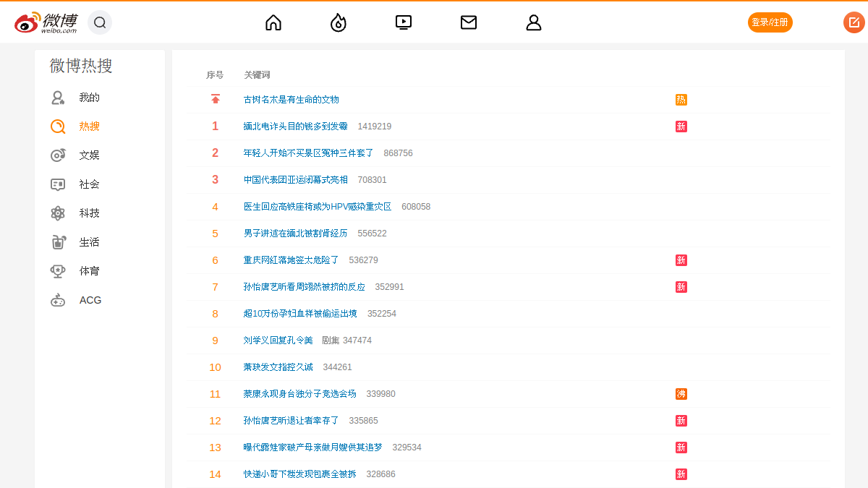The width and height of the screenshot is (868, 488).
Task: Open topic 重庆网红落地签太危险了
Action: (292, 260)
